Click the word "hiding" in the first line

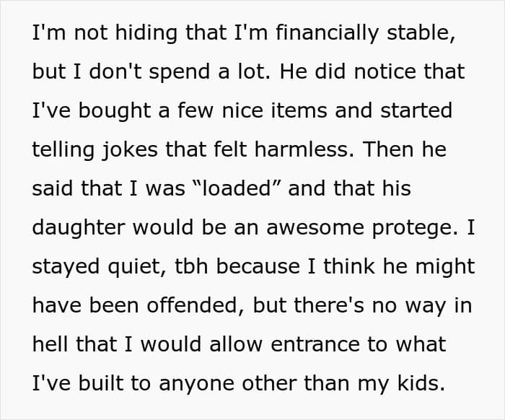pyautogui.click(x=123, y=33)
